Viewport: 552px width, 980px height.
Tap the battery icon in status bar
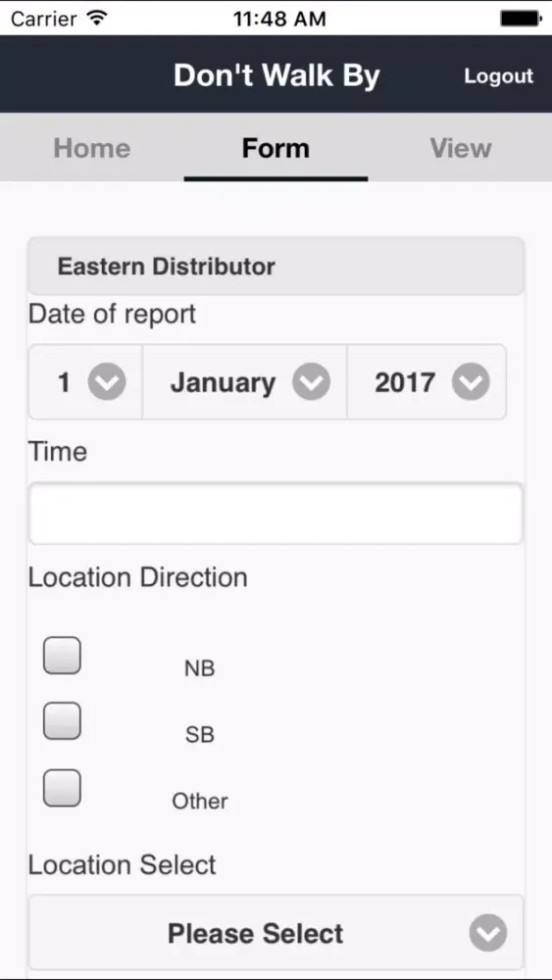tap(520, 18)
